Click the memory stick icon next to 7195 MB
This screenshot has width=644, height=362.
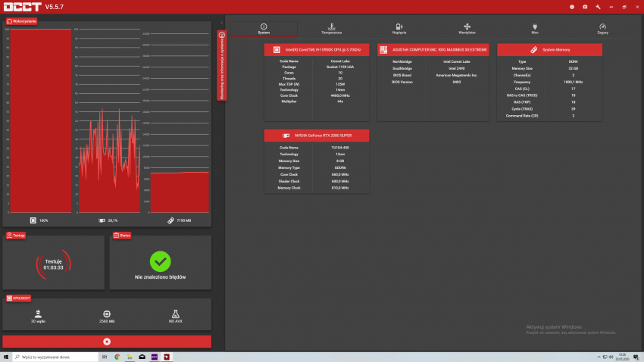(x=170, y=220)
